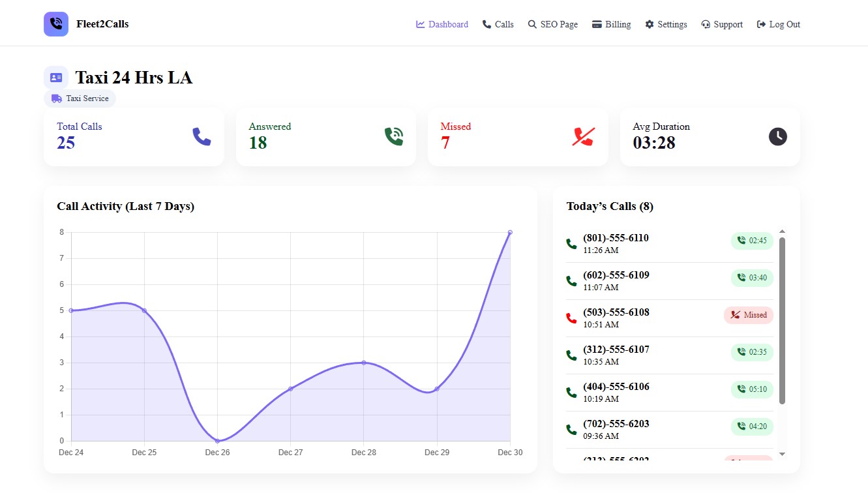Click the clock icon on Avg Duration card
Viewport: 868px width, 493px height.
[777, 136]
